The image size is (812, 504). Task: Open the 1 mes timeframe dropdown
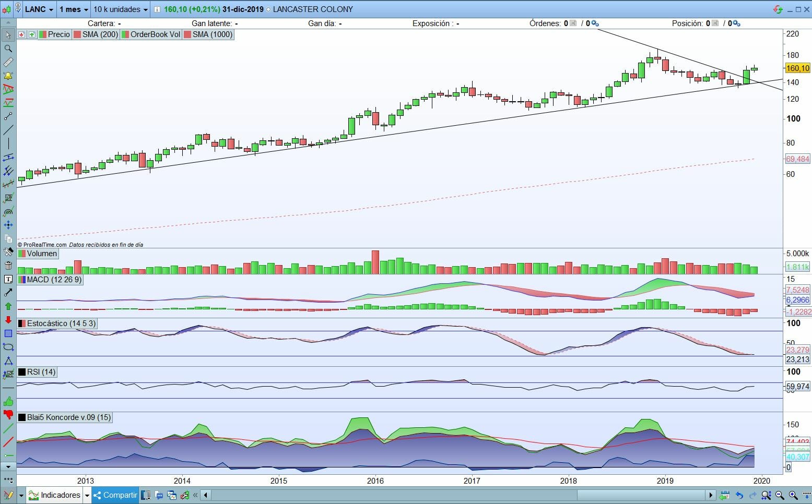74,9
